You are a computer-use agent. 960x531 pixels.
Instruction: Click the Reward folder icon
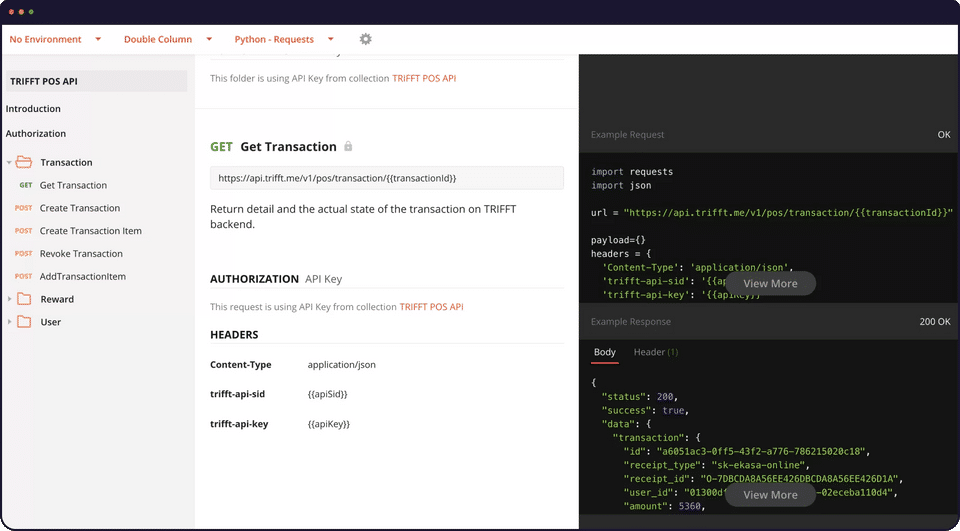coord(24,299)
